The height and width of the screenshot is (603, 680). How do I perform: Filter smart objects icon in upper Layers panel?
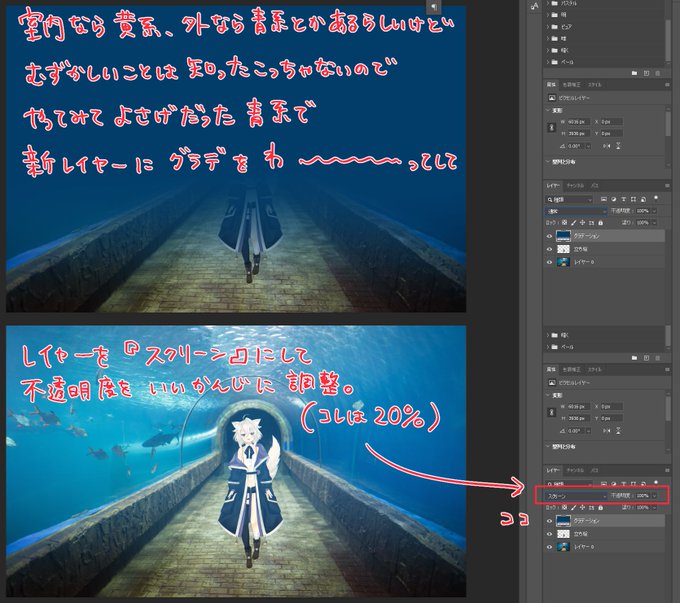[643, 199]
